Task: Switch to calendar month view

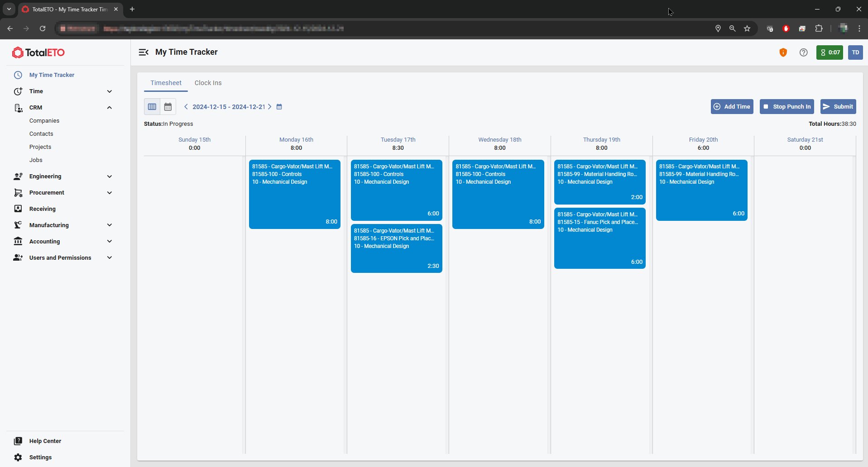Action: pyautogui.click(x=168, y=107)
